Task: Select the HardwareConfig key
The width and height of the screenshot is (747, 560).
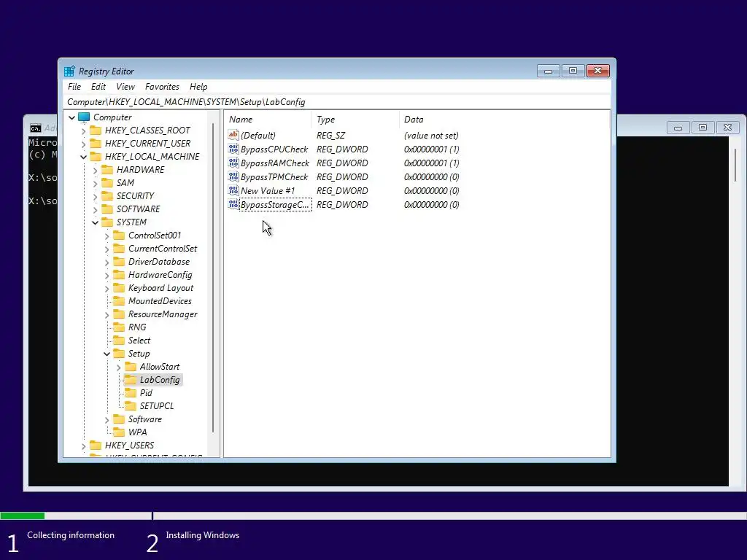Action: coord(160,275)
